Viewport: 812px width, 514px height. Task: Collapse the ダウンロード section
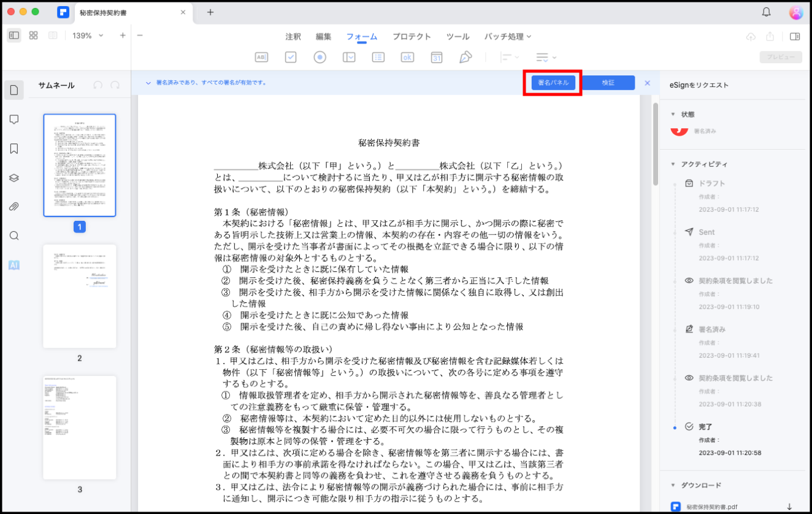[x=673, y=485]
